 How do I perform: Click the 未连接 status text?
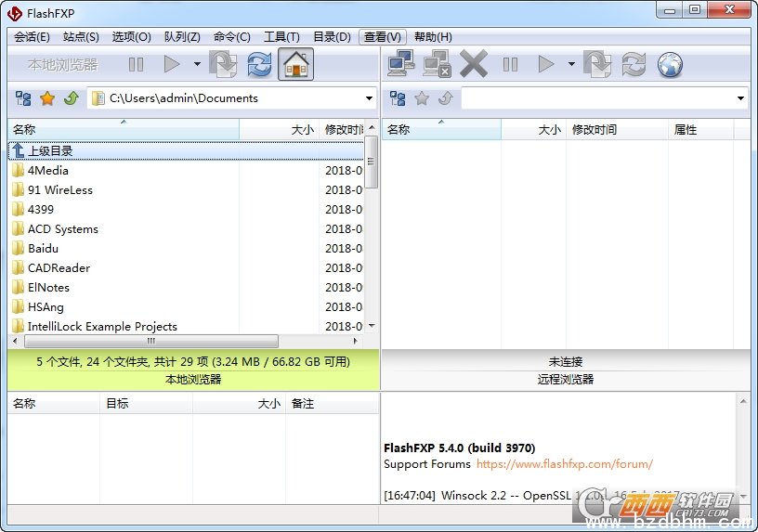(566, 361)
